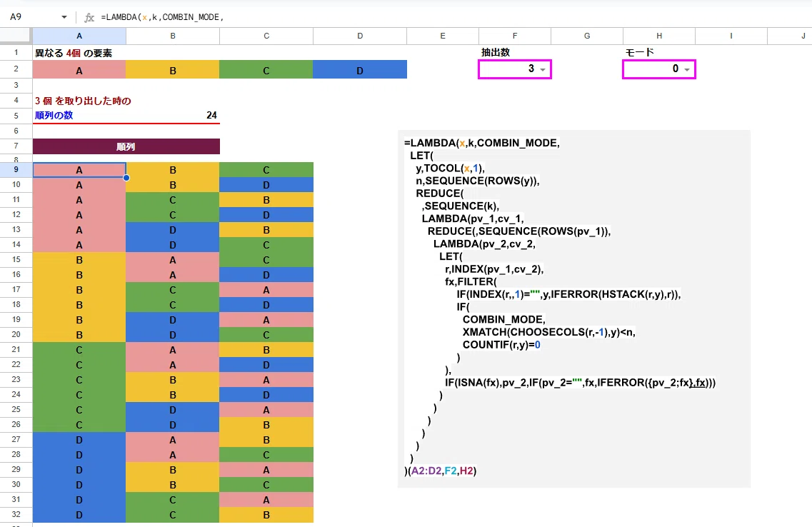
Task: Click the '3 個 を取り出した時の' text
Action: tap(83, 101)
